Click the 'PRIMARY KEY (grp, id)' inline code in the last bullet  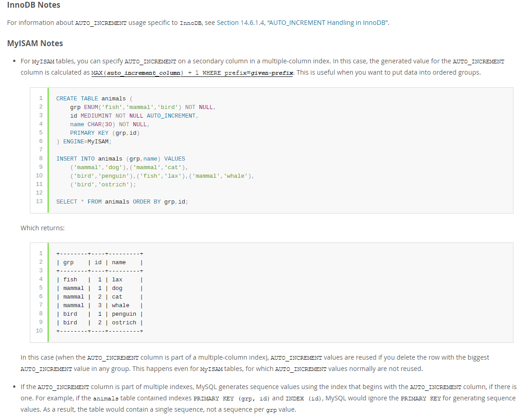coord(232,398)
